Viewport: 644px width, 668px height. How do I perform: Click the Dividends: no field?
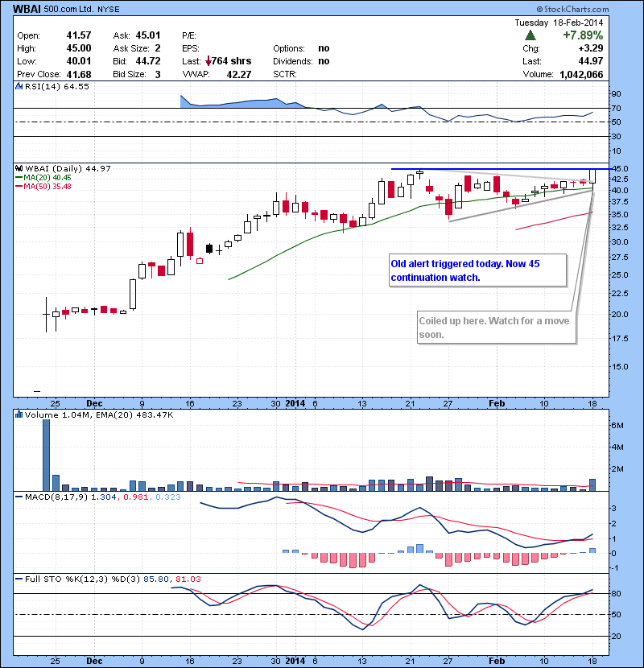click(301, 61)
